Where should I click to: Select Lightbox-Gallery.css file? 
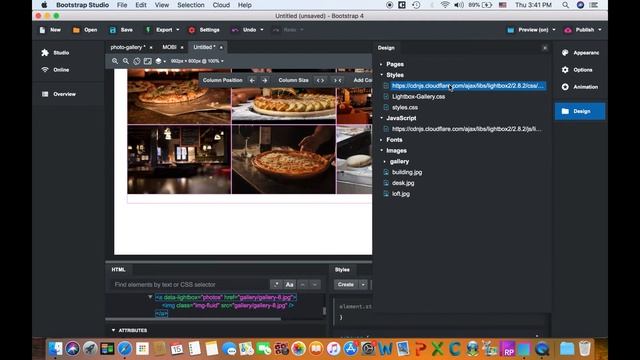click(418, 97)
